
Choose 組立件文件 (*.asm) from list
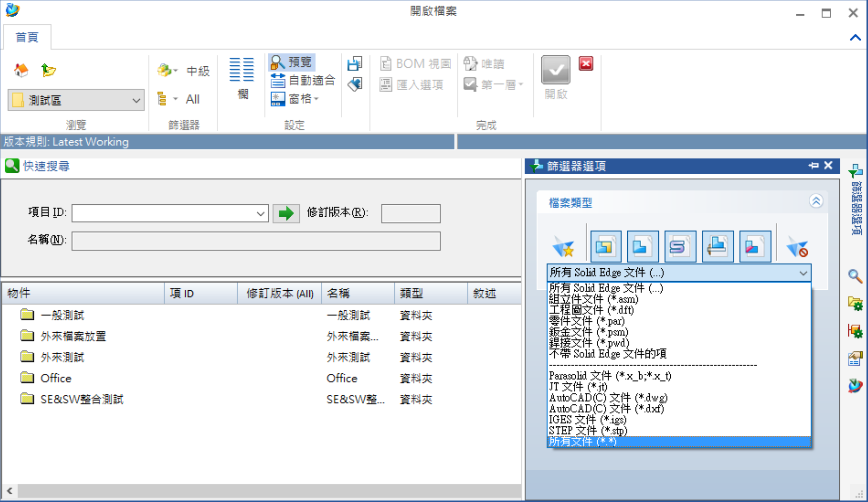679,299
